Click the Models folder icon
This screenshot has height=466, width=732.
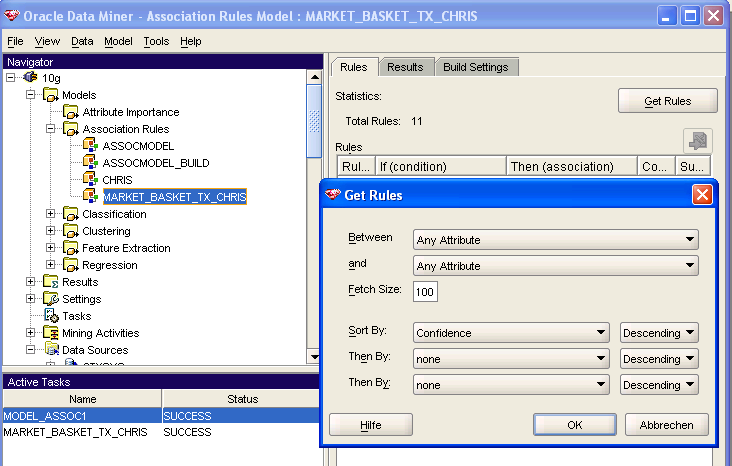coord(50,94)
